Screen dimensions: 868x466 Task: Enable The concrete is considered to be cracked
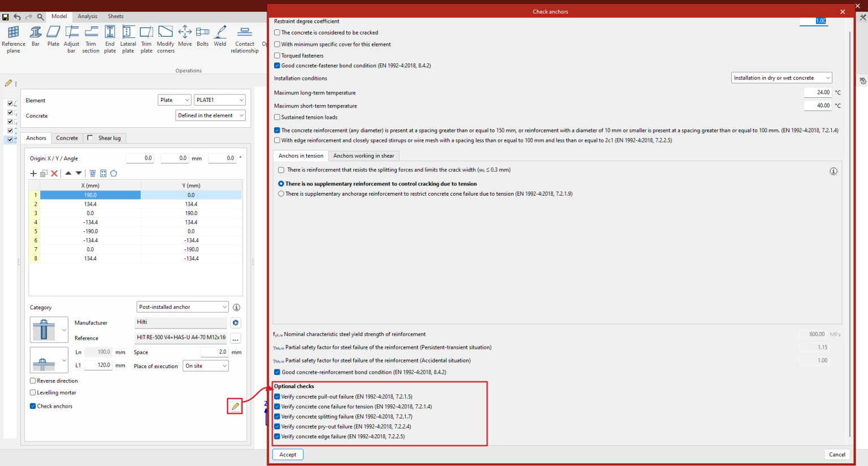point(277,32)
